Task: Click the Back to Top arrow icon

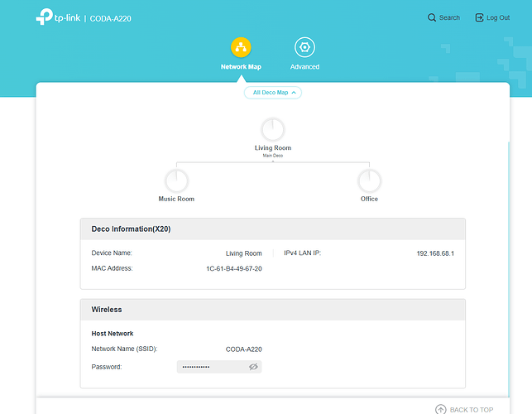Action: click(x=440, y=409)
